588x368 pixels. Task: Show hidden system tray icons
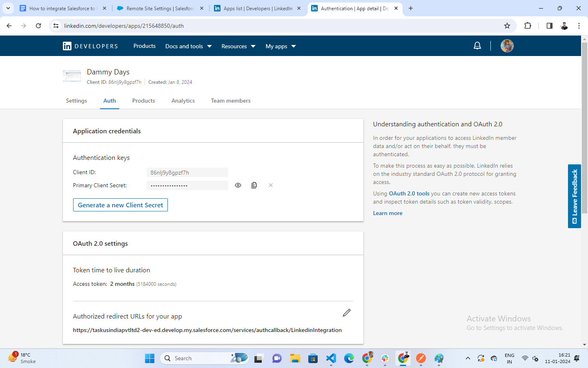468,358
